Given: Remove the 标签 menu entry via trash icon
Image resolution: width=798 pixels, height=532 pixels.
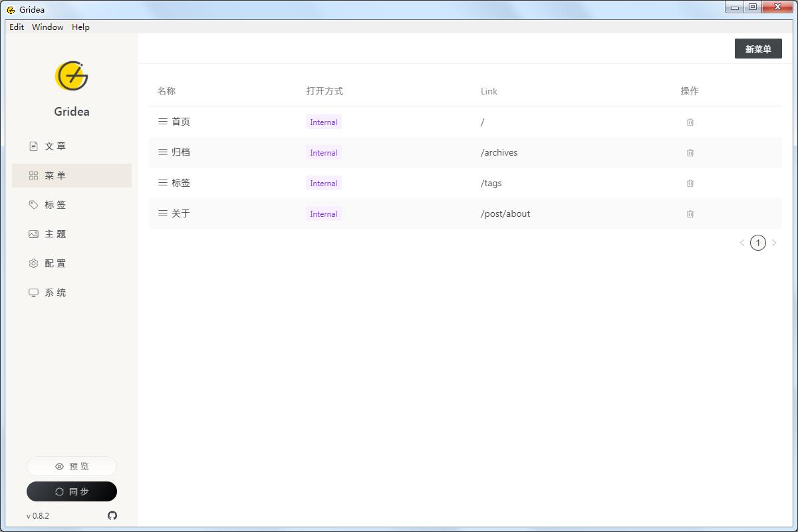Looking at the screenshot, I should pos(690,184).
